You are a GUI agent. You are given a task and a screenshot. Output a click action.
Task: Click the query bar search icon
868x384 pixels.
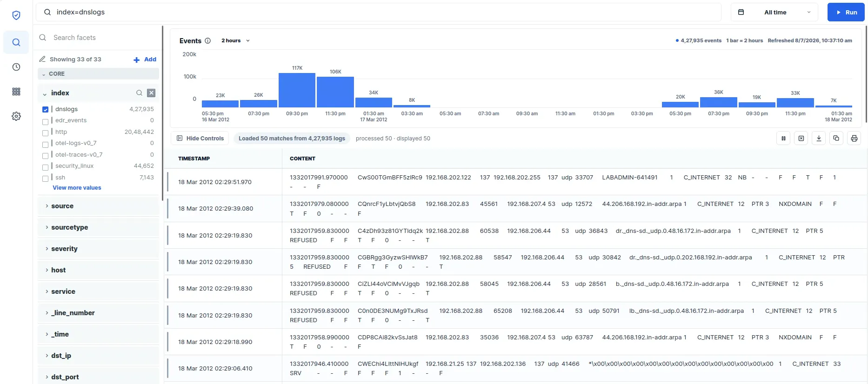point(47,12)
